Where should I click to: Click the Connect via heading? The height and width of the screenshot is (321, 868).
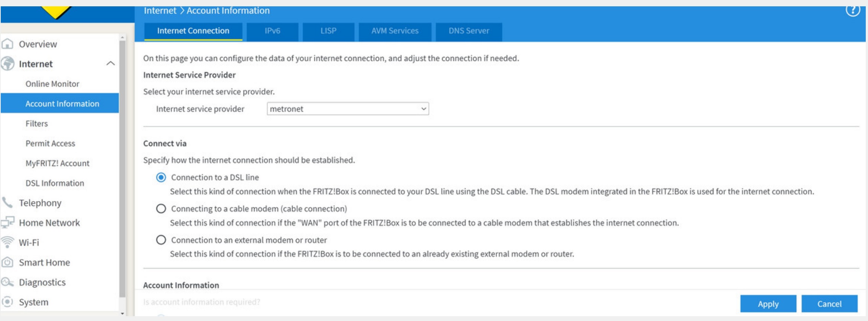[x=165, y=143]
